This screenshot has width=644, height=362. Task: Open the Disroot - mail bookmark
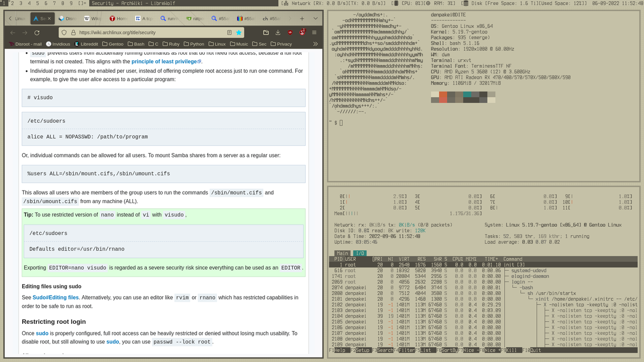(x=26, y=44)
